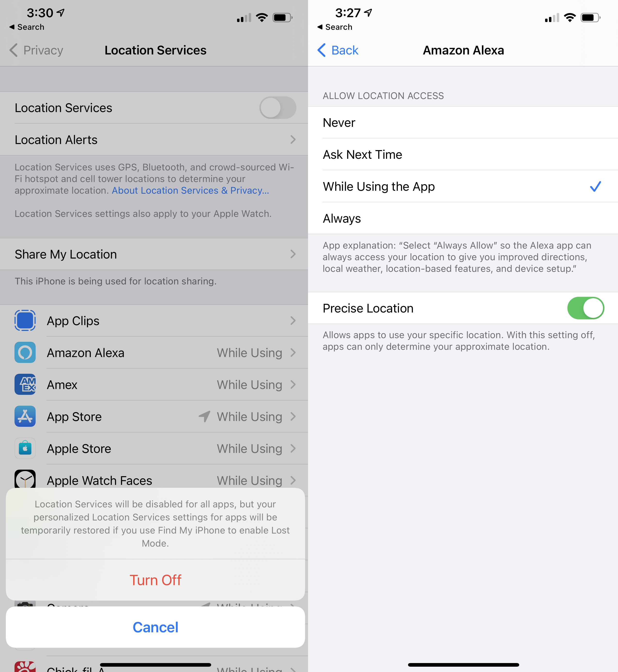Select Turn Off location services
The image size is (618, 672).
coord(155,580)
